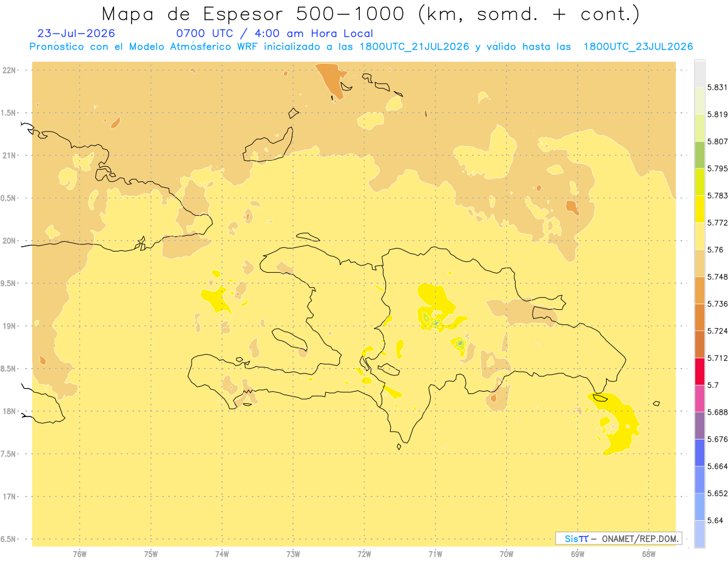Click the init time "1800UTC_21JUL2026" in the forecast line
Viewport: 728px width, 562px height.
414,47
